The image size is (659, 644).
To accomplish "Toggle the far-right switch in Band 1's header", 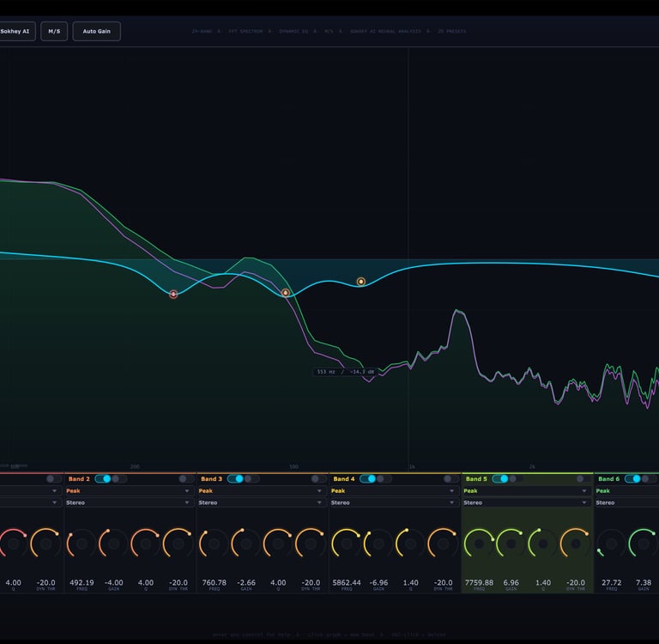I will [54, 478].
